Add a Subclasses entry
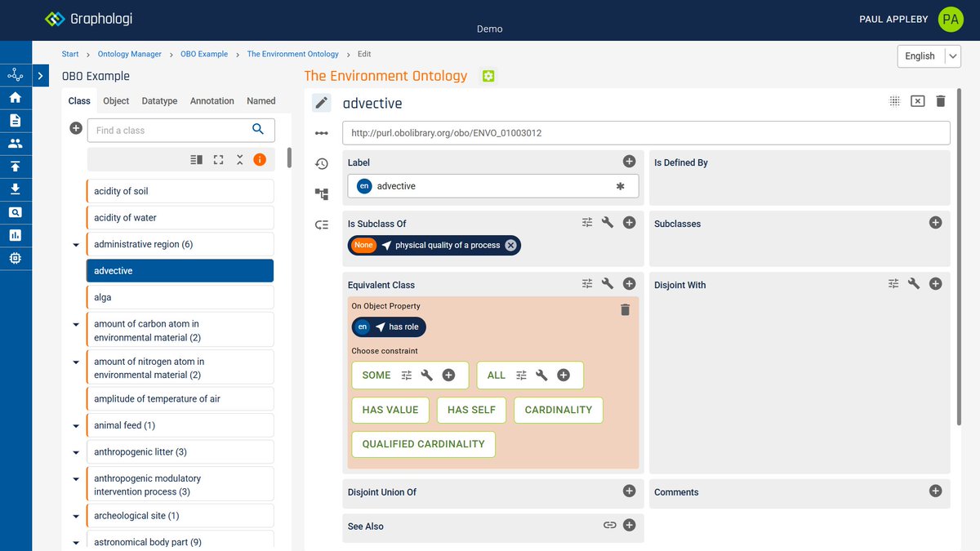Screen dimensions: 980x551 click(936, 222)
